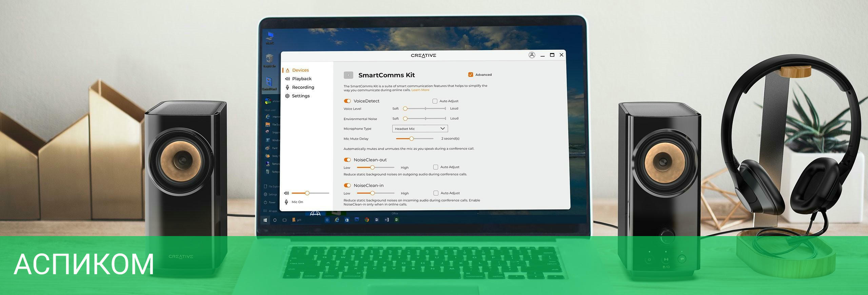868x295 pixels.
Task: Launch Internet Explorer from the taskbar
Action: [337, 220]
